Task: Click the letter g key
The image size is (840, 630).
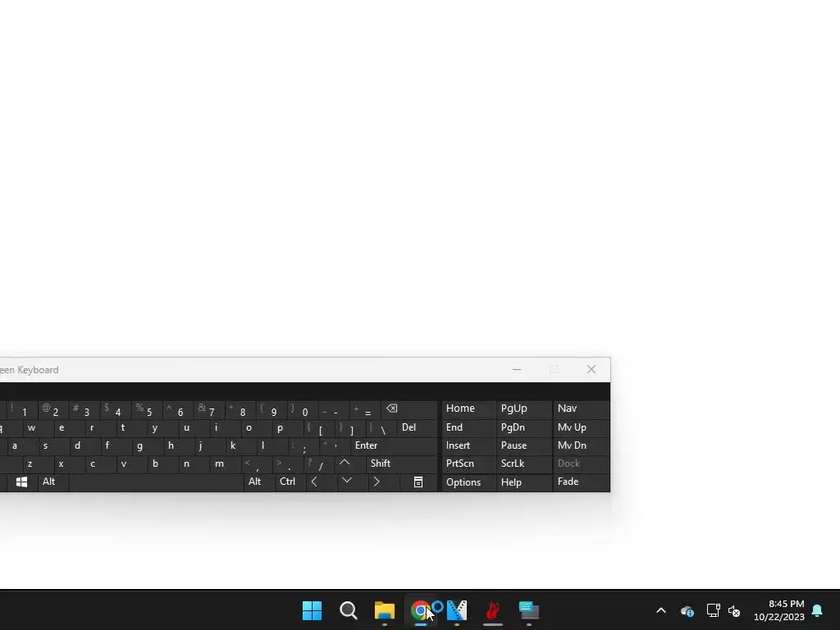Action: coord(139,445)
